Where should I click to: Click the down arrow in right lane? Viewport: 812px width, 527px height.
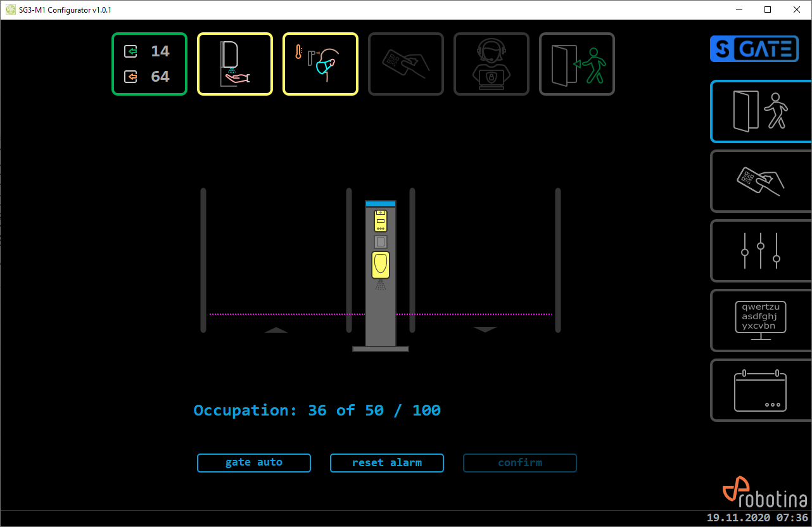click(x=485, y=329)
